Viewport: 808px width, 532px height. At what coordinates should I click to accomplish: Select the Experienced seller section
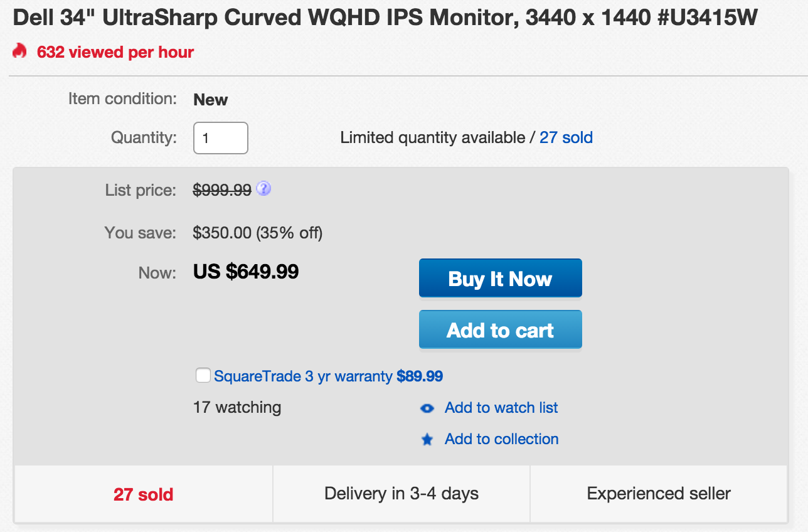pos(659,494)
